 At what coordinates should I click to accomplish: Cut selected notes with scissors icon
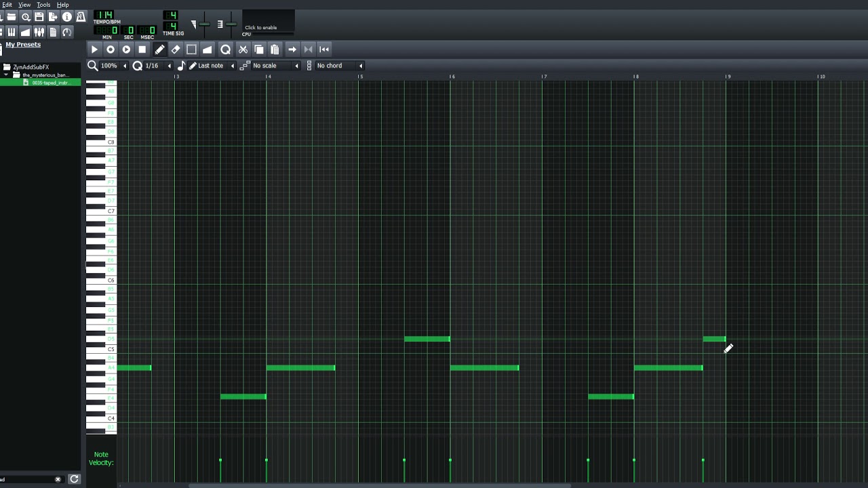click(243, 49)
